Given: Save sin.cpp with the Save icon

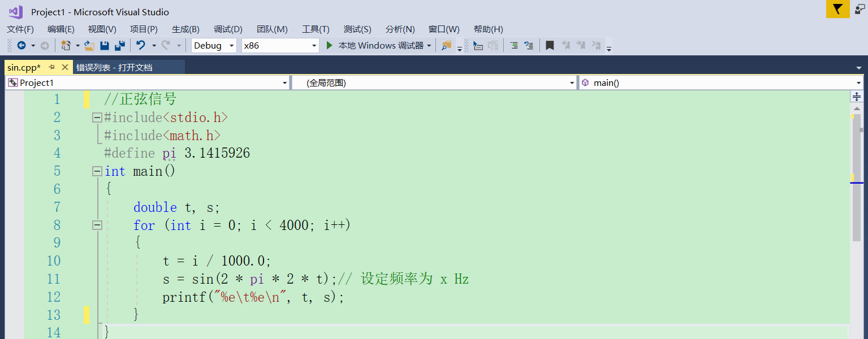Looking at the screenshot, I should pyautogui.click(x=105, y=45).
